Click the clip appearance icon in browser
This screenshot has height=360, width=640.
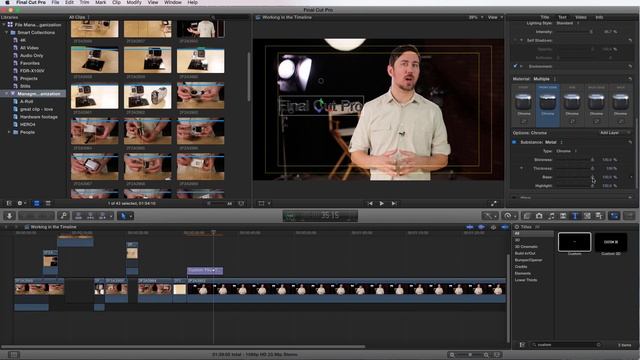pos(241,203)
